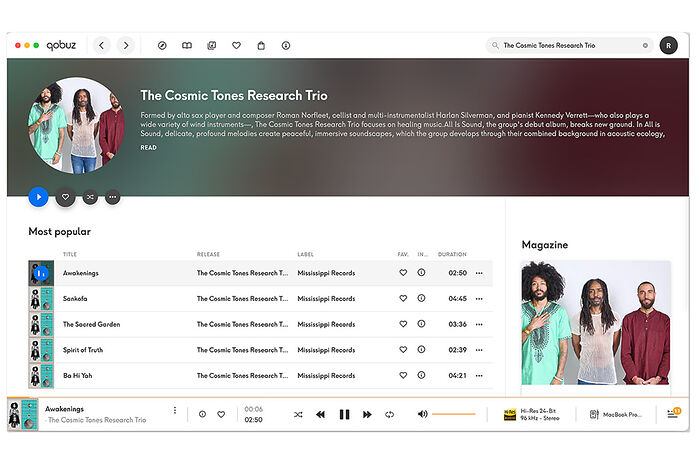Image resolution: width=696 pixels, height=464 pixels.
Task: Select the Sankofa track title
Action: [75, 298]
